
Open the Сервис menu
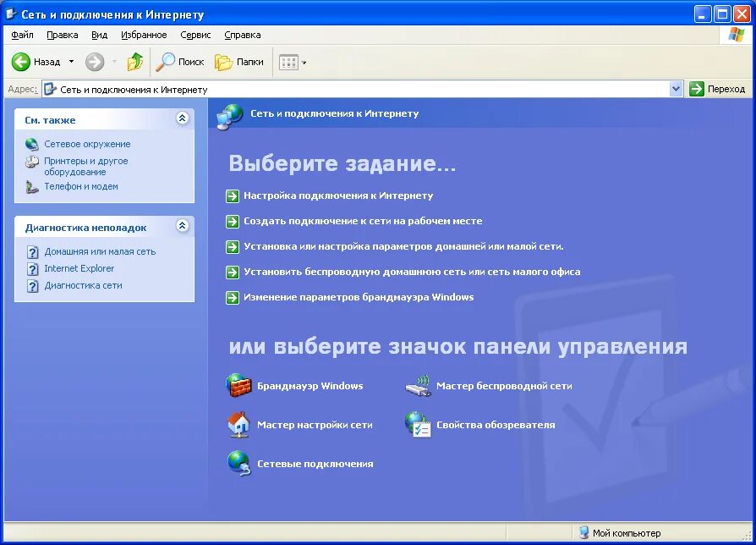click(x=195, y=35)
